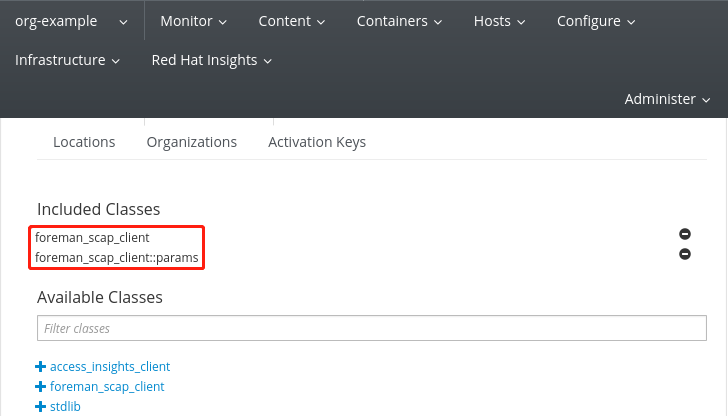Switch to the Locations tab
This screenshot has height=416, width=728.
coord(84,142)
